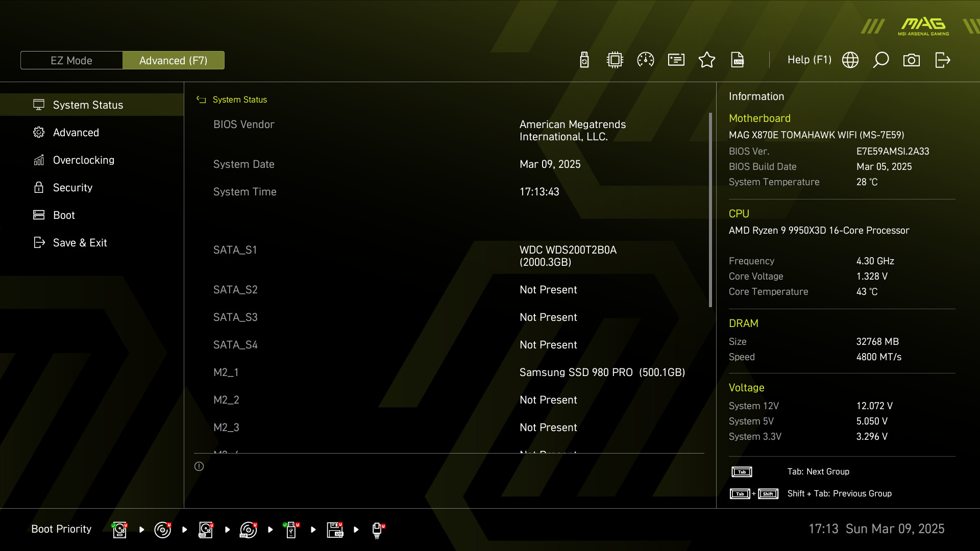Click the DRAM heading in Information panel
Viewport: 980px width, 551px height.
[743, 323]
